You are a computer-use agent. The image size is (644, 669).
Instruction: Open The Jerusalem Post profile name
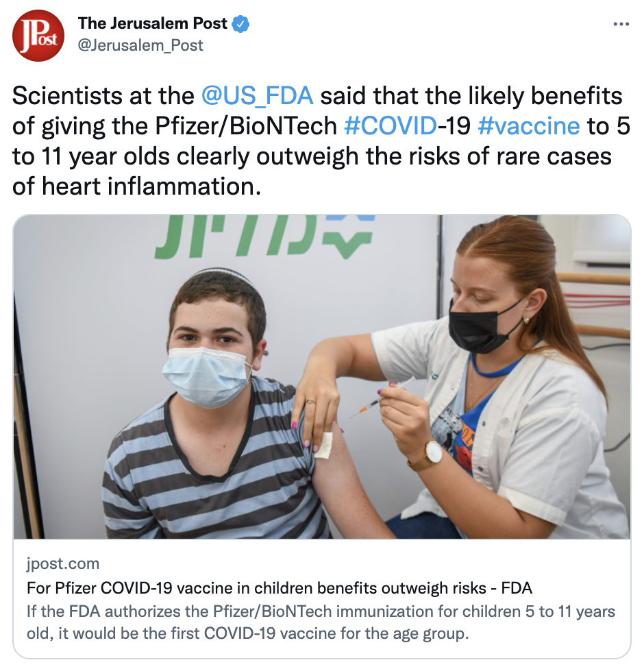(152, 23)
